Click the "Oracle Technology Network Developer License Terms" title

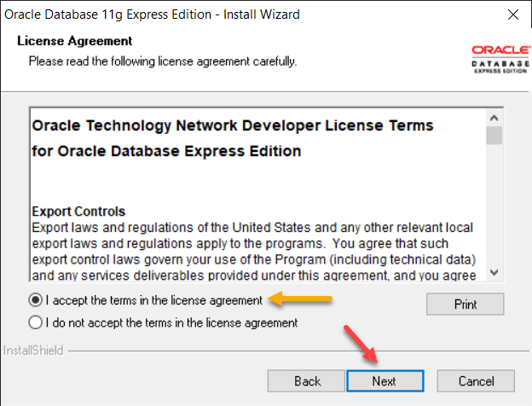click(x=233, y=125)
